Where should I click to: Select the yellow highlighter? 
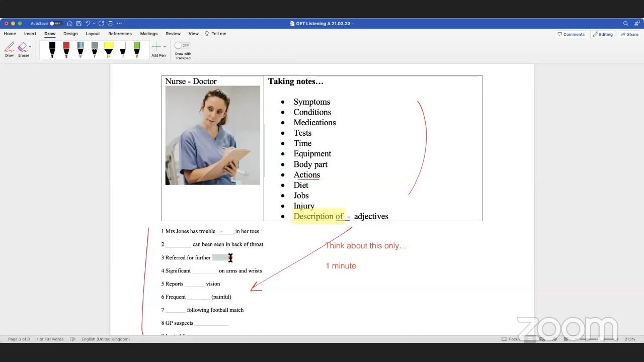pyautogui.click(x=109, y=49)
